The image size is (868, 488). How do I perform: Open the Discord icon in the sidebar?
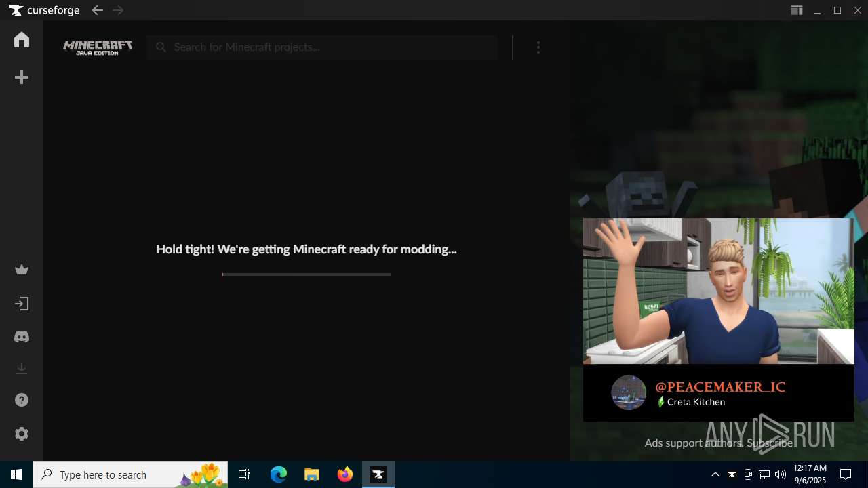click(x=22, y=337)
